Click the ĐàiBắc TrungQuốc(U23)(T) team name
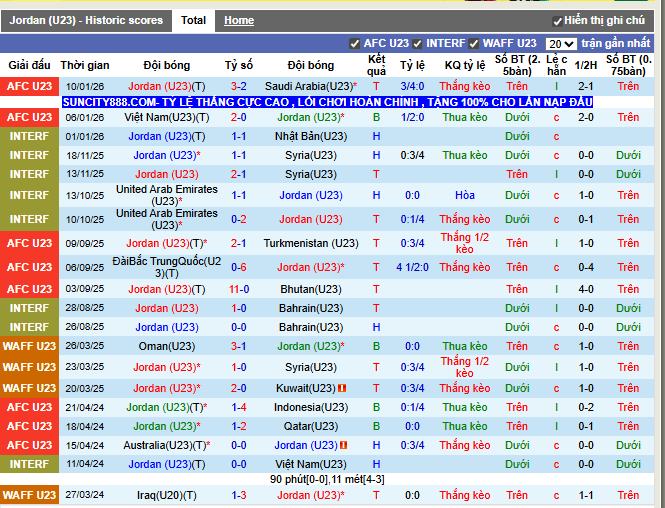The image size is (665, 508). 167,267
